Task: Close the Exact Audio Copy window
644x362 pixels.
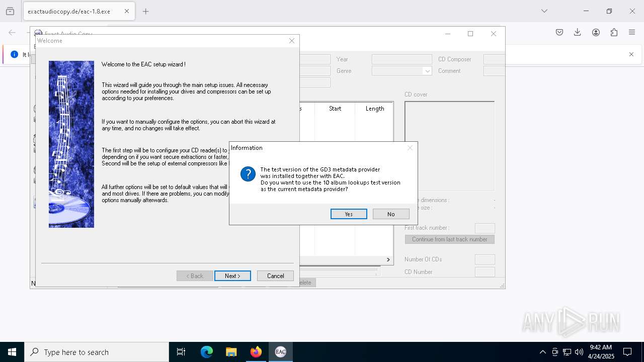Action: (x=494, y=34)
